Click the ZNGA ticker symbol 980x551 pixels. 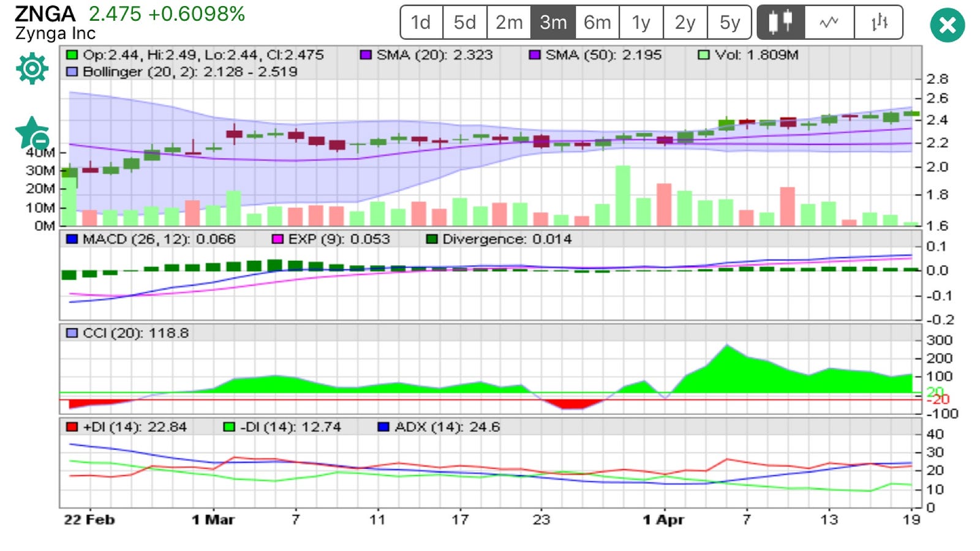coord(45,13)
